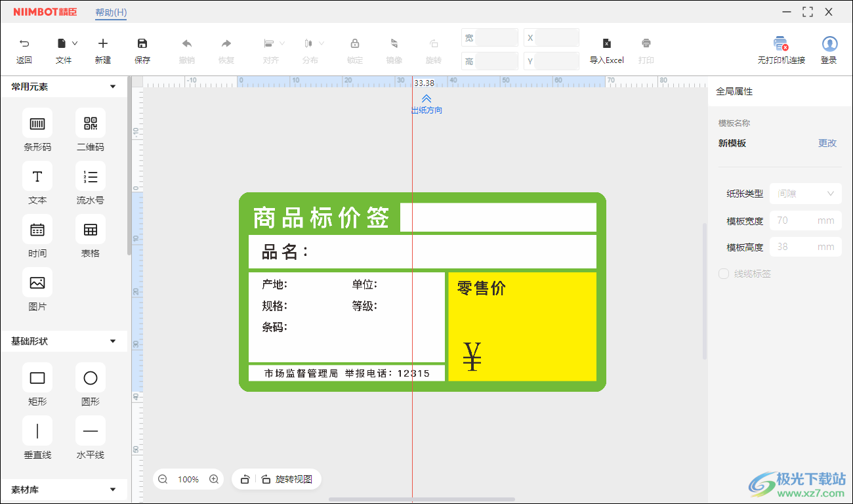853x504 pixels.
Task: Click the horizontal scrollbar below the canvas
Action: coord(422,499)
